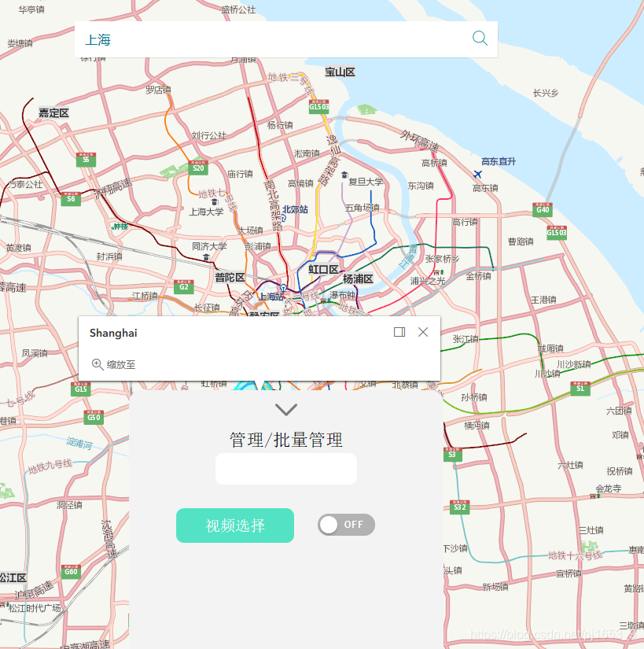
Task: Click the 高东直升 airport icon
Action: [477, 175]
